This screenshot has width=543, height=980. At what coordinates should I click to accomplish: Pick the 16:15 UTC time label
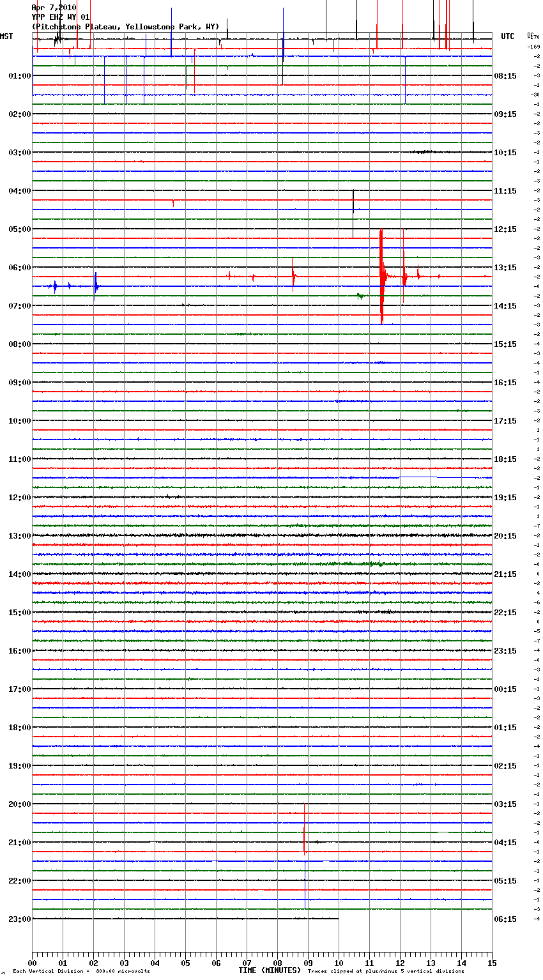click(505, 383)
